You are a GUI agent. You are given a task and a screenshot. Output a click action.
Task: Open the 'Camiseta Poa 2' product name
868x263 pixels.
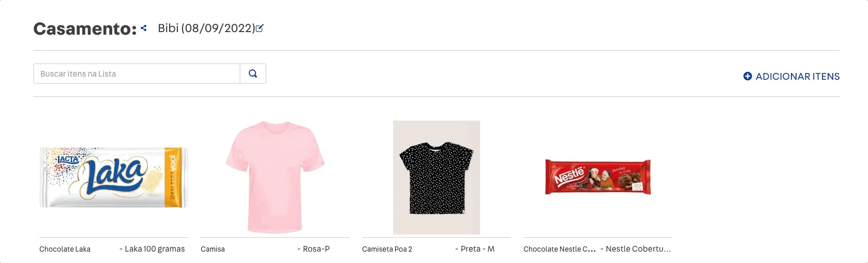tap(387, 249)
